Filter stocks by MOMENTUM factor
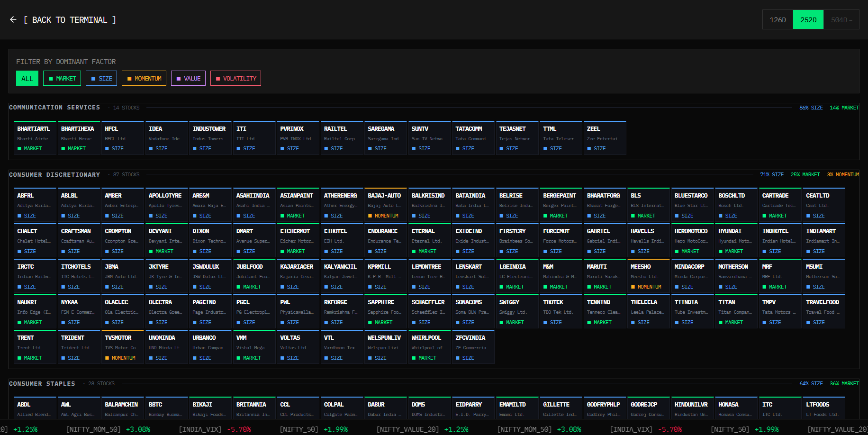The height and width of the screenshot is (435, 868). coord(144,78)
